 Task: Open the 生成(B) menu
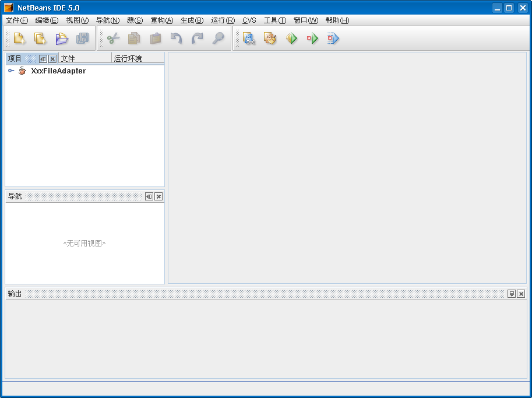(x=192, y=20)
